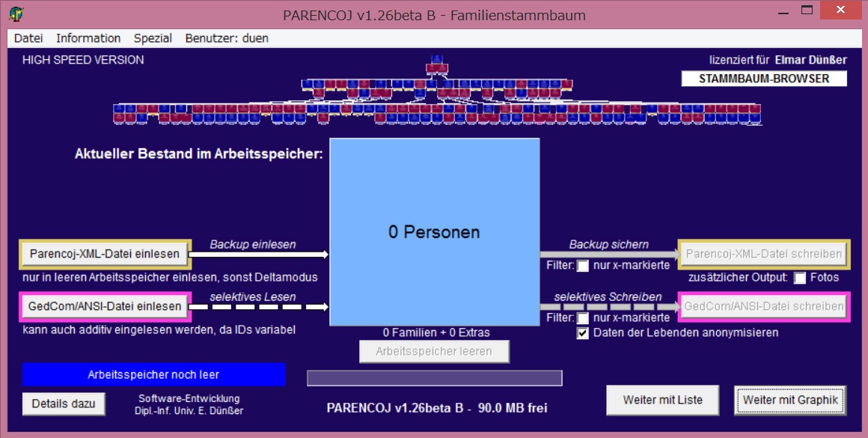Open the Datei menu

click(28, 38)
